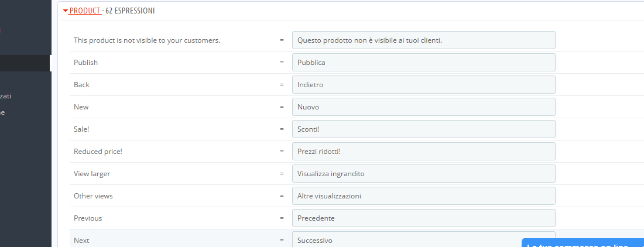Click the 'View larger' source label
Screen dimensions: 644x247
(x=92, y=174)
